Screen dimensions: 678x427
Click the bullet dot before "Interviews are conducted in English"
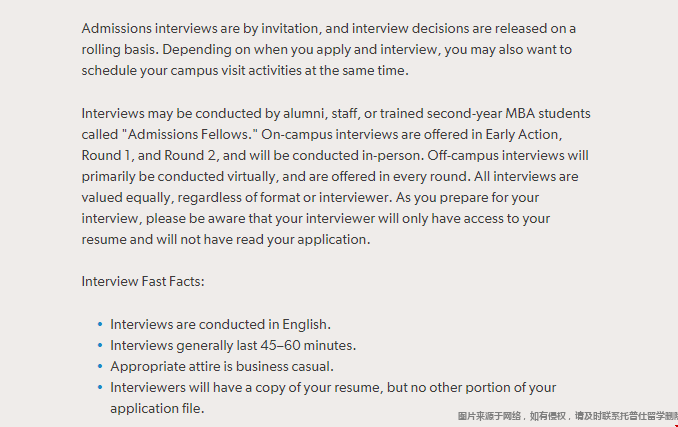[x=100, y=325]
